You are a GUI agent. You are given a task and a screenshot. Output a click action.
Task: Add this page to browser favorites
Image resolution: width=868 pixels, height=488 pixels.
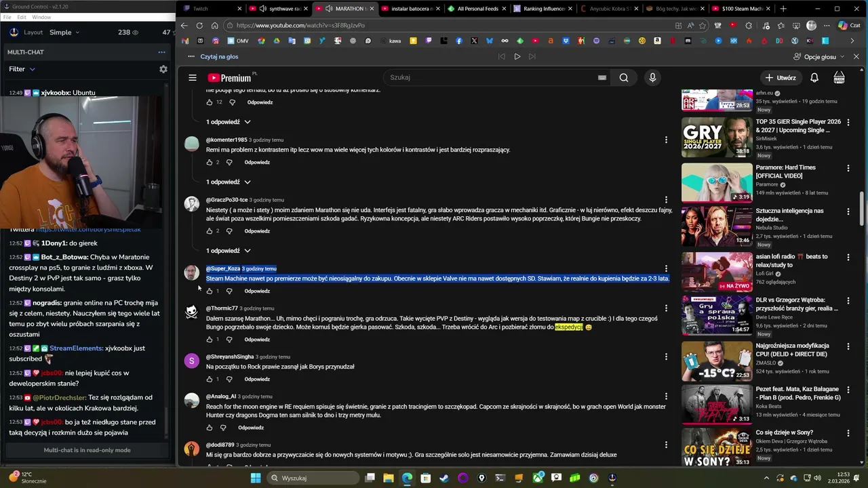click(x=703, y=26)
